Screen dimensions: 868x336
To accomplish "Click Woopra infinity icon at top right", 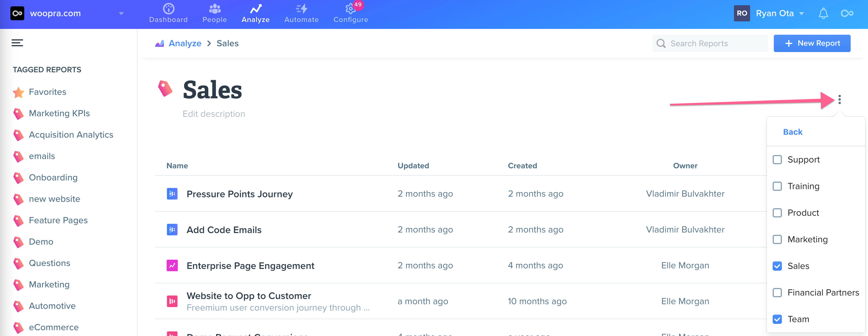I will pos(847,14).
